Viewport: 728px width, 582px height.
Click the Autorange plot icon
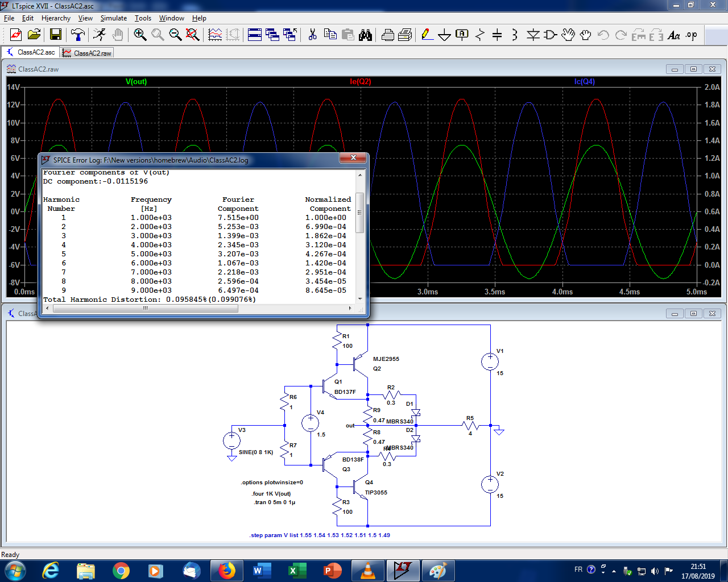point(215,35)
